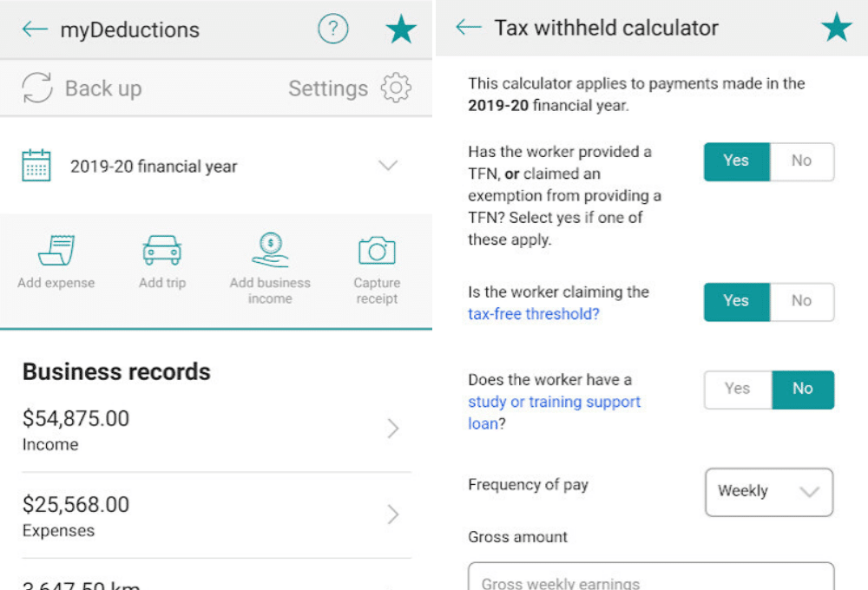Open the tax-free threshold link
868x590 pixels.
(x=534, y=314)
